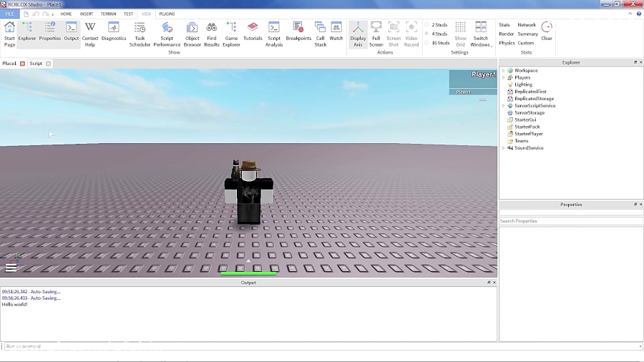The width and height of the screenshot is (644, 362).
Task: Switch to the Script document tab
Action: point(36,64)
